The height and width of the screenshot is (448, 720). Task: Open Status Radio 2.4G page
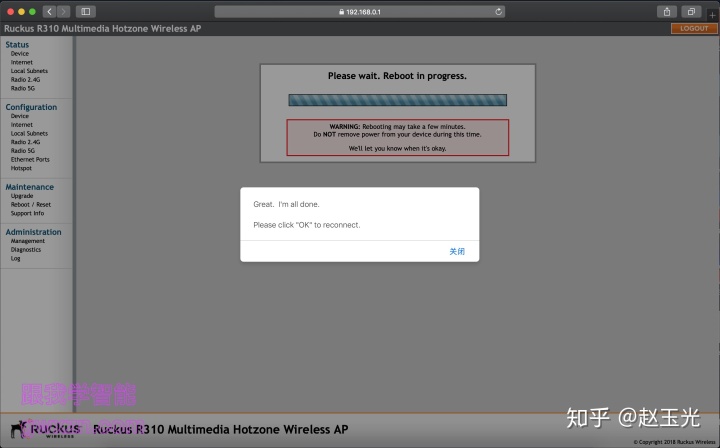pos(25,80)
